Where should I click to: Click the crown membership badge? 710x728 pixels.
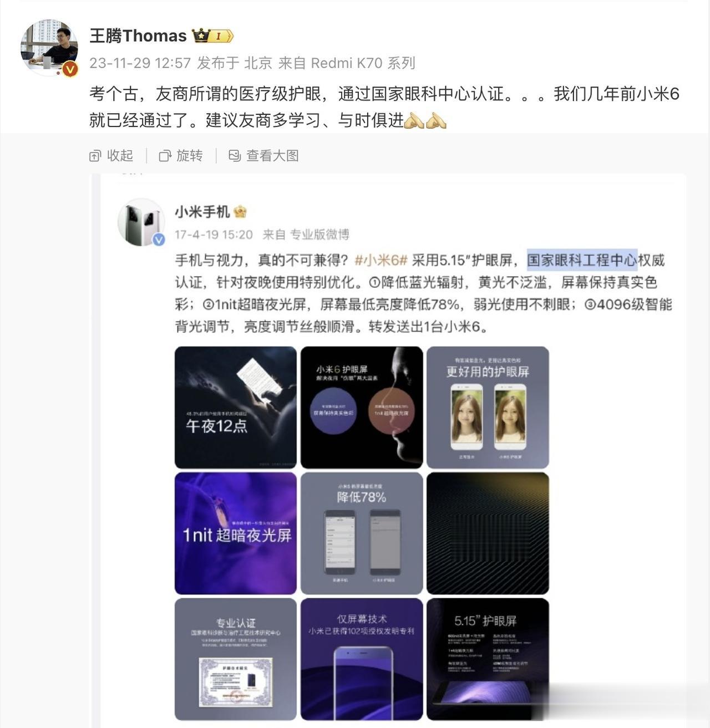[213, 36]
